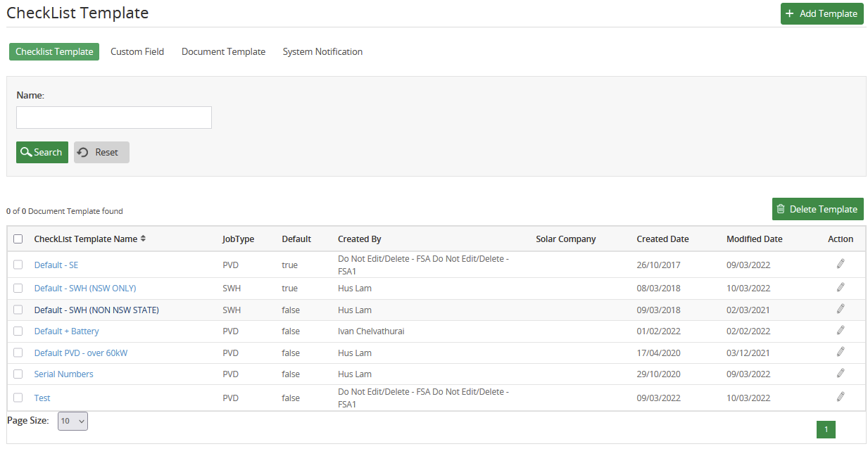The width and height of the screenshot is (868, 456).
Task: Open the Page Size dropdown
Action: coord(73,421)
